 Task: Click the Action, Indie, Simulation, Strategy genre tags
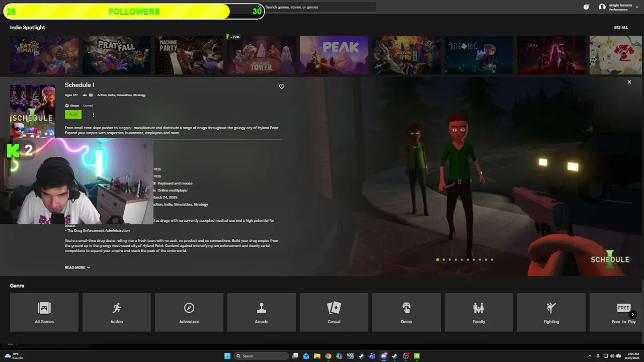tap(121, 95)
